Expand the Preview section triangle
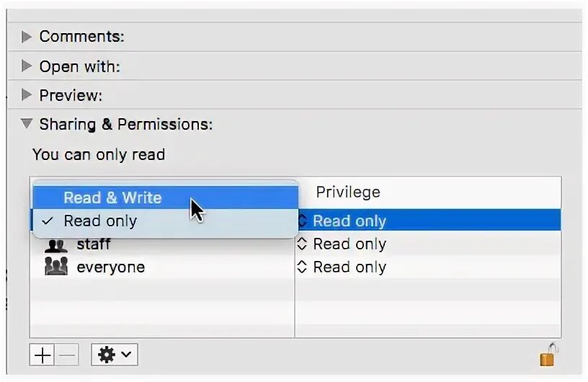The width and height of the screenshot is (588, 382). [26, 95]
